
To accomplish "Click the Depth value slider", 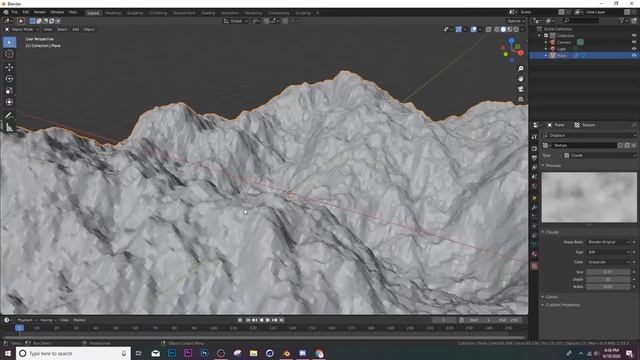I will [x=608, y=279].
